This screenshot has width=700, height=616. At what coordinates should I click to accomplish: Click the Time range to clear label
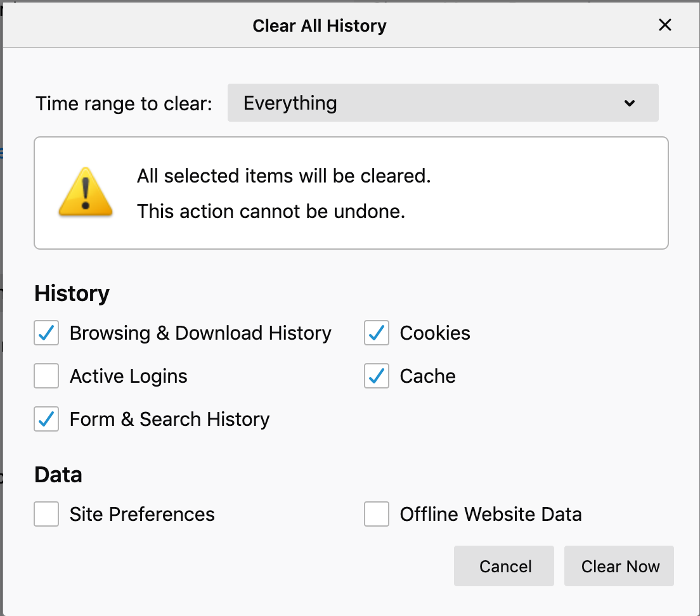123,103
